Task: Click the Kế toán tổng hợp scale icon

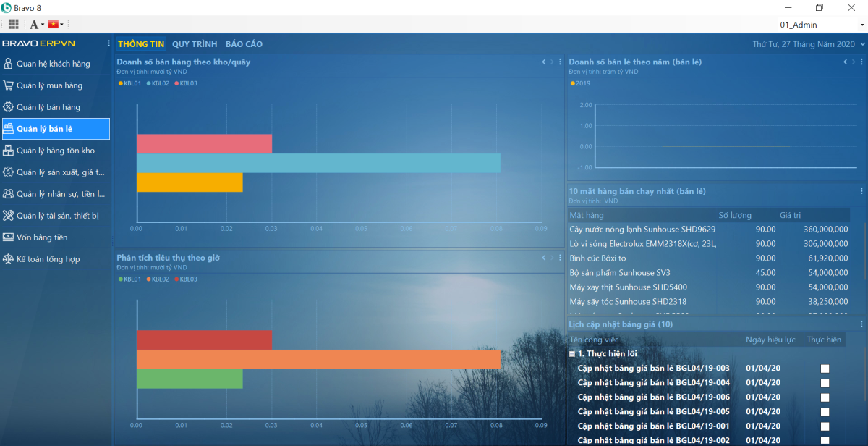Action: pyautogui.click(x=9, y=259)
